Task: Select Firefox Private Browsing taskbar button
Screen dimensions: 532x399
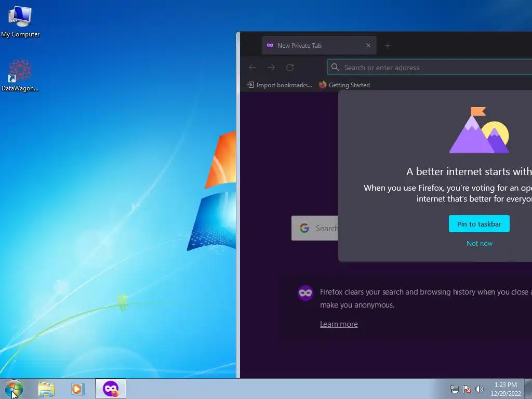Action: [x=111, y=389]
